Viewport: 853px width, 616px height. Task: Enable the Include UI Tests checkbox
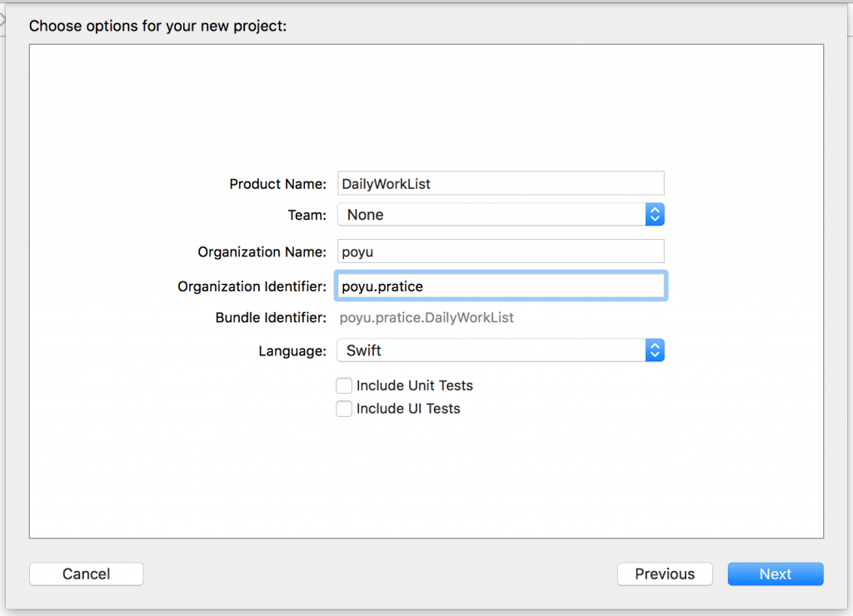[344, 409]
